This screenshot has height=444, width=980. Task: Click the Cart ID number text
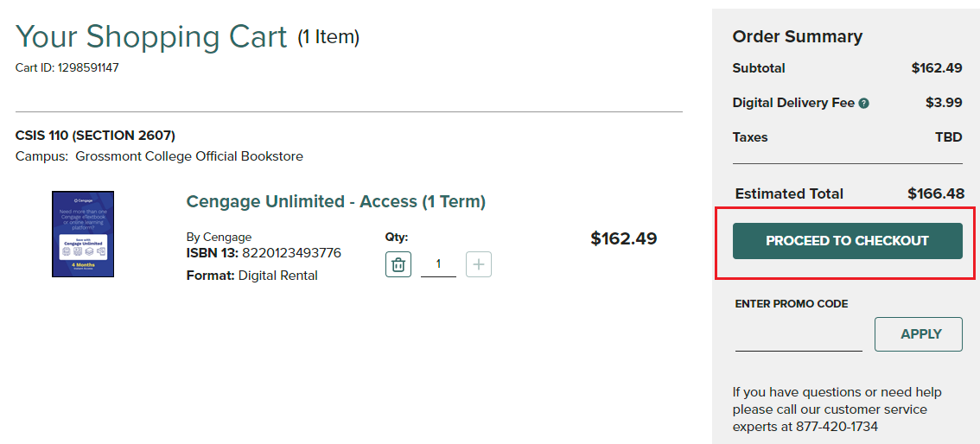(88, 67)
